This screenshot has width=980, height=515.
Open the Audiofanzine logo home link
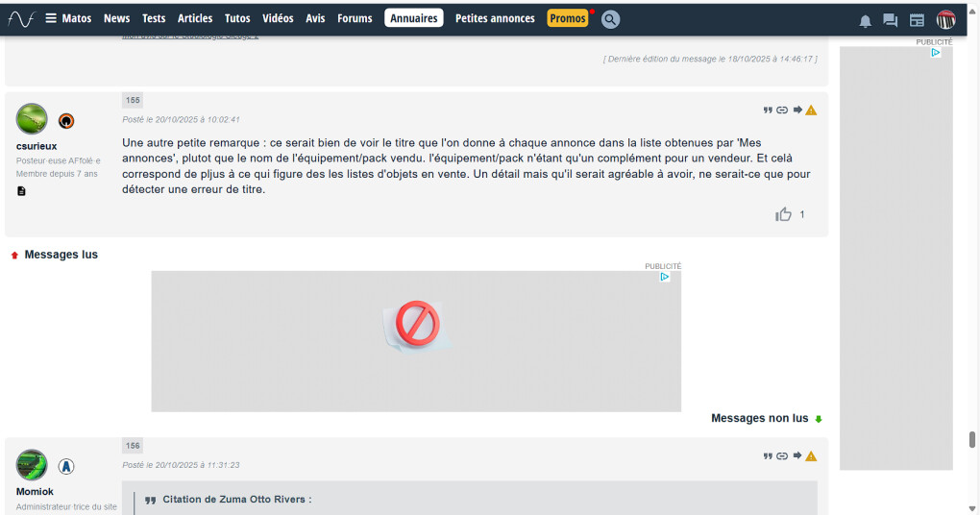[x=21, y=19]
